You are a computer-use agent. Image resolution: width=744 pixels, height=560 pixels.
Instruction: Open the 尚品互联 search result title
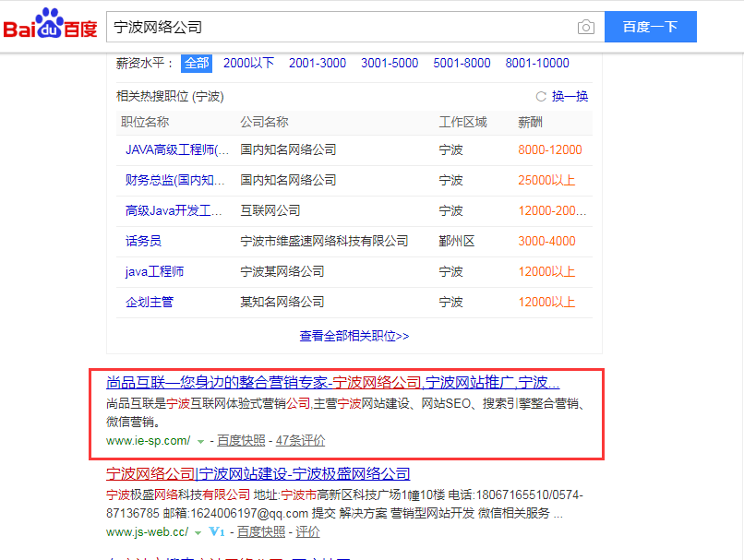(332, 382)
